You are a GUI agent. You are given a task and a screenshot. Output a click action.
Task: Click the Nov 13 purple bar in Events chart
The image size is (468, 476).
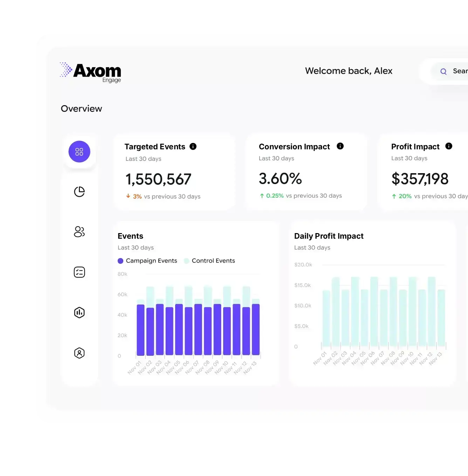point(256,330)
